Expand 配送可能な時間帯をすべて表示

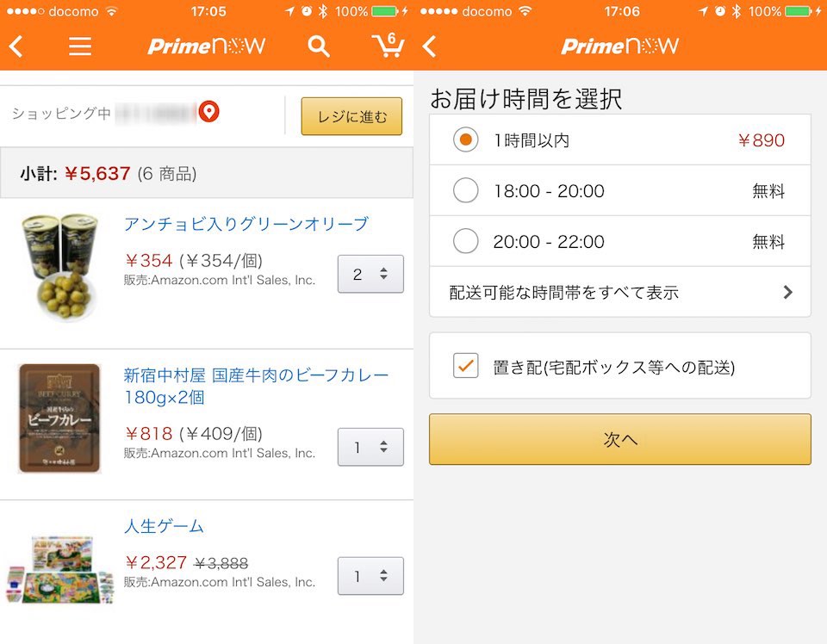pos(619,293)
